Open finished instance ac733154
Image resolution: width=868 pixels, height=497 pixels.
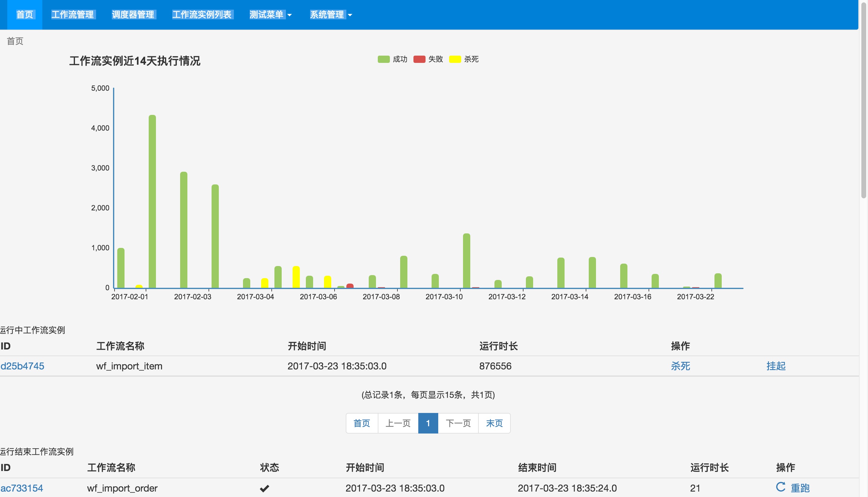(x=21, y=488)
